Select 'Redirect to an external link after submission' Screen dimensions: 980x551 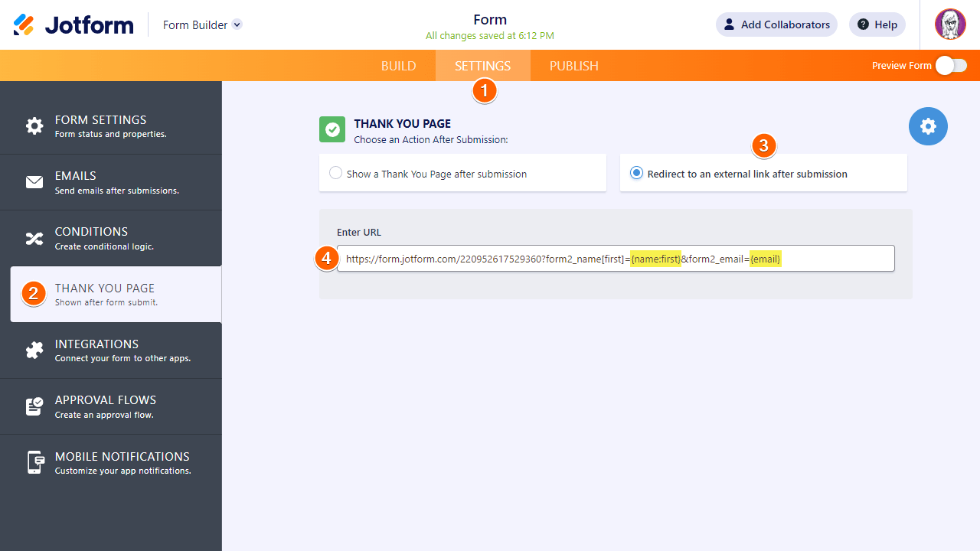click(x=636, y=172)
